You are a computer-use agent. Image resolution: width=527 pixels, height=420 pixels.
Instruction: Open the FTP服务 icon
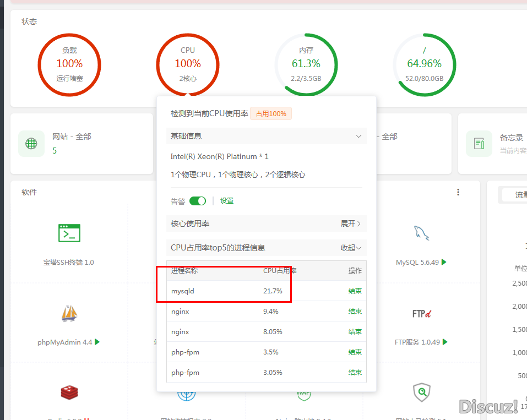click(422, 314)
